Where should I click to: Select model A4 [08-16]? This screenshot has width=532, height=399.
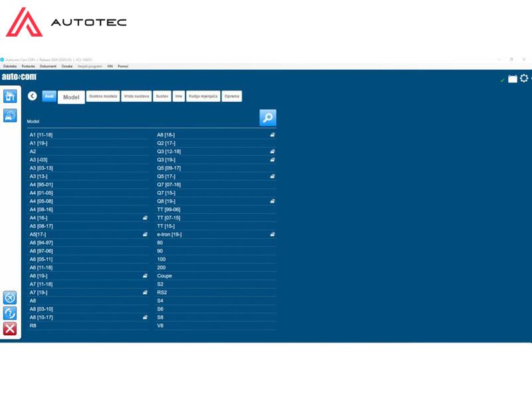(x=88, y=209)
